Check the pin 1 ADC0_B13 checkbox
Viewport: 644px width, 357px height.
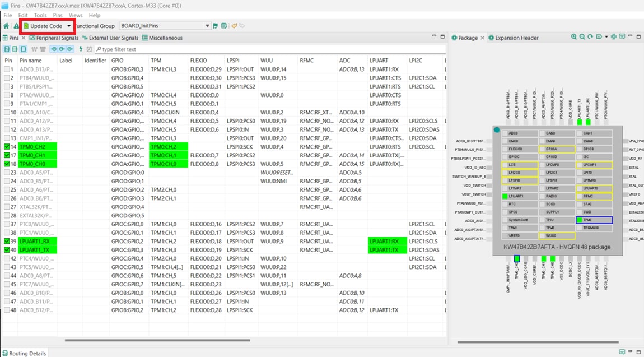[7, 69]
